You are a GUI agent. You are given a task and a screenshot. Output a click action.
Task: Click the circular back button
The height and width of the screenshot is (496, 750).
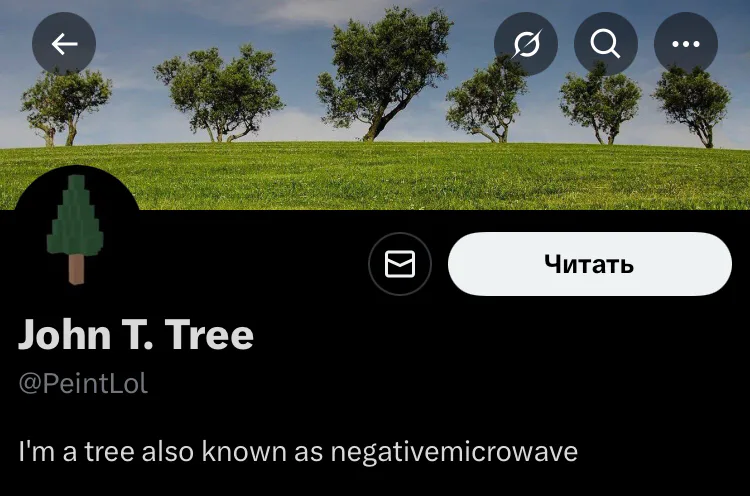[64, 44]
